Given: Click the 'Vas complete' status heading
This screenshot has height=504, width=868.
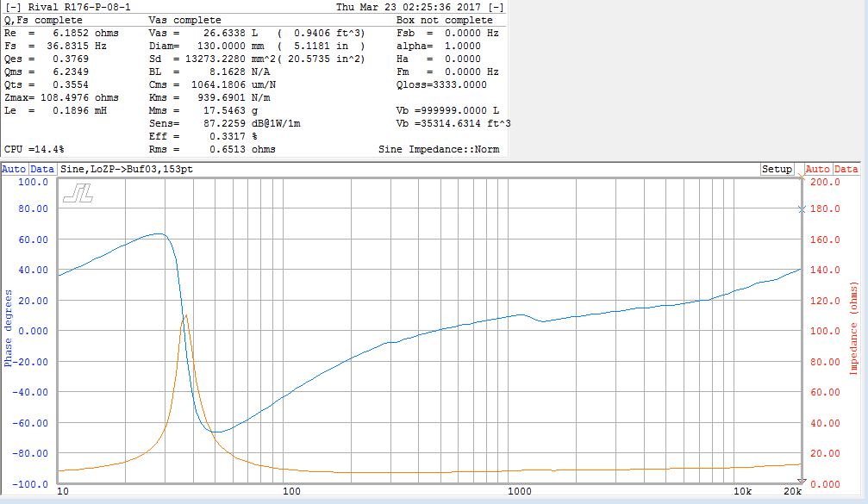Looking at the screenshot, I should point(185,20).
